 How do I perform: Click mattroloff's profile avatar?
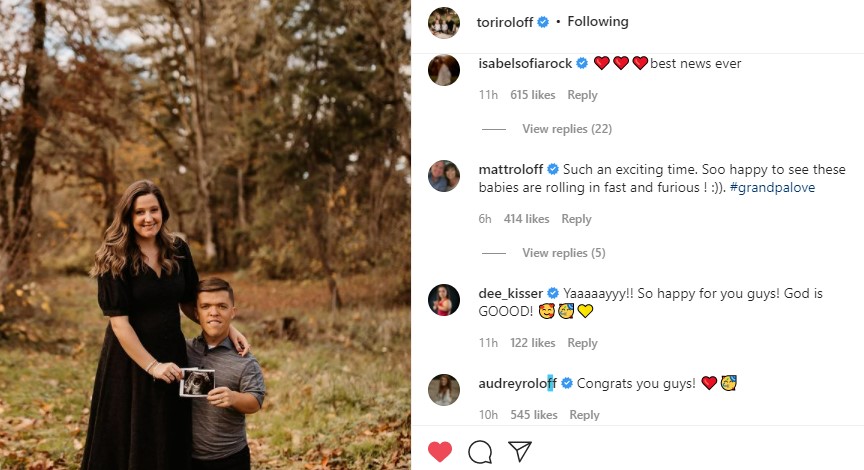pyautogui.click(x=444, y=176)
